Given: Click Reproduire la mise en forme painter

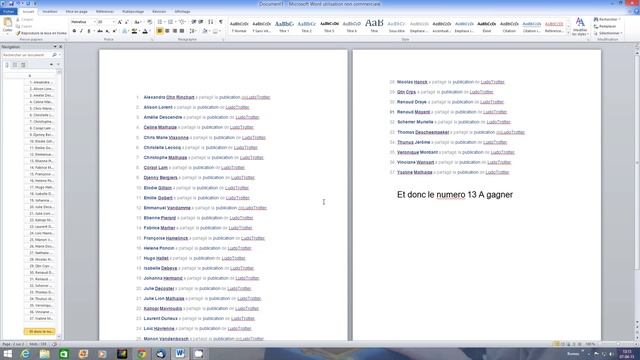Looking at the screenshot, I should click(x=41, y=33).
